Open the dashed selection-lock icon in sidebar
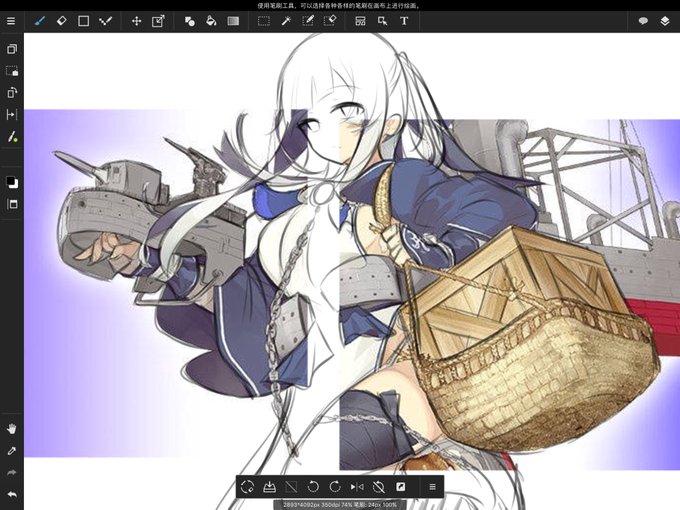The width and height of the screenshot is (680, 510). (x=12, y=71)
